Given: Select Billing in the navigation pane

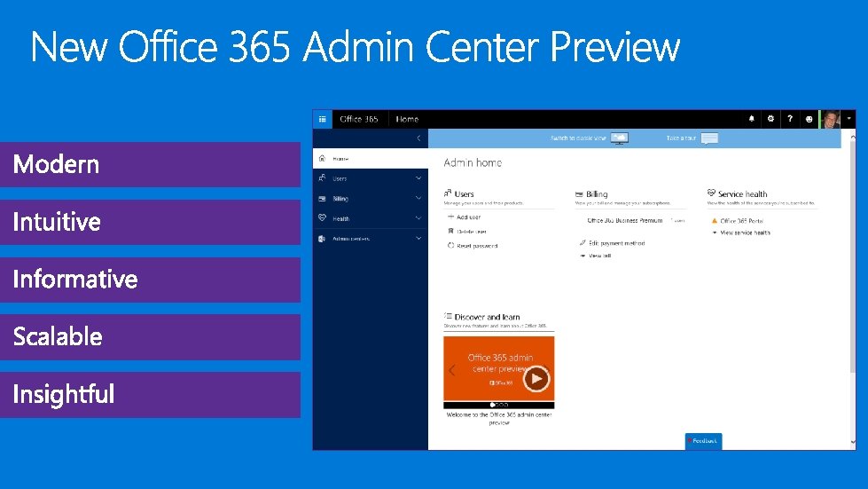Looking at the screenshot, I should pos(371,198).
